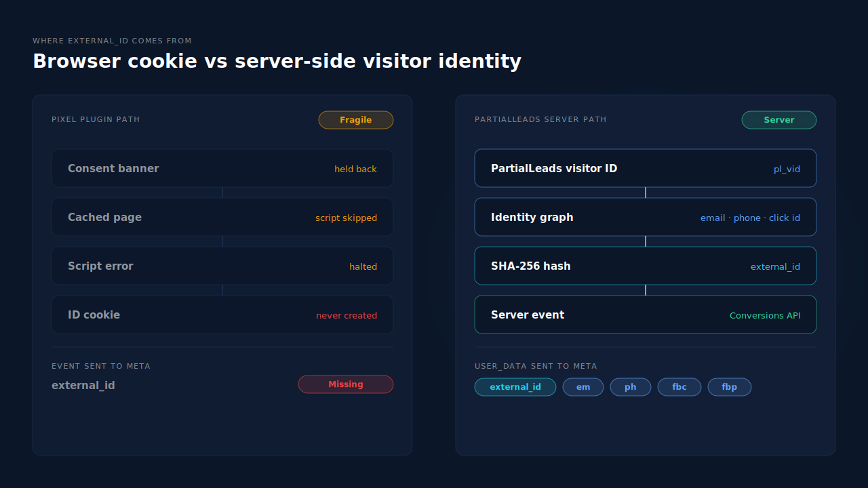The width and height of the screenshot is (868, 488).
Task: Select the "ID cookie" step label
Action: tap(94, 315)
